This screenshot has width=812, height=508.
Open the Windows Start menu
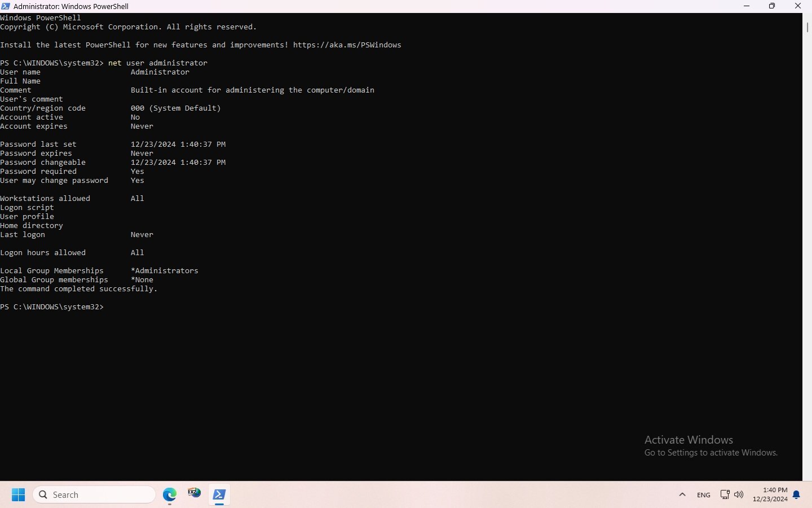pyautogui.click(x=18, y=495)
